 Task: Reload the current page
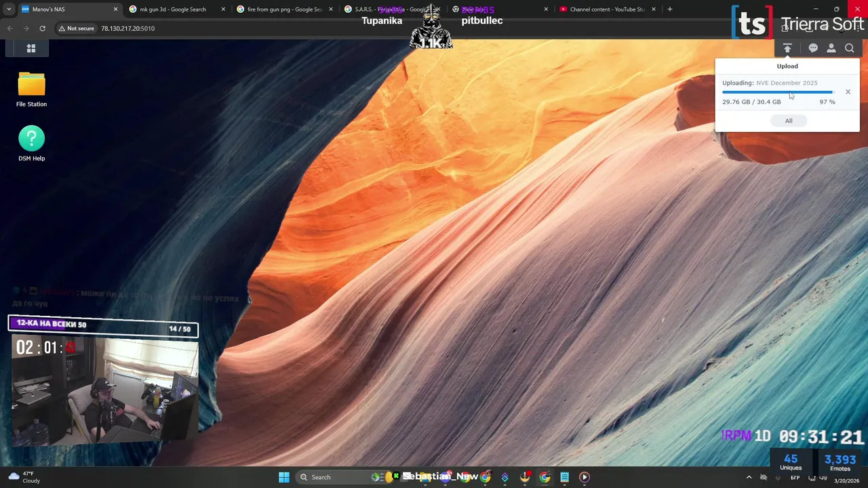pos(42,28)
